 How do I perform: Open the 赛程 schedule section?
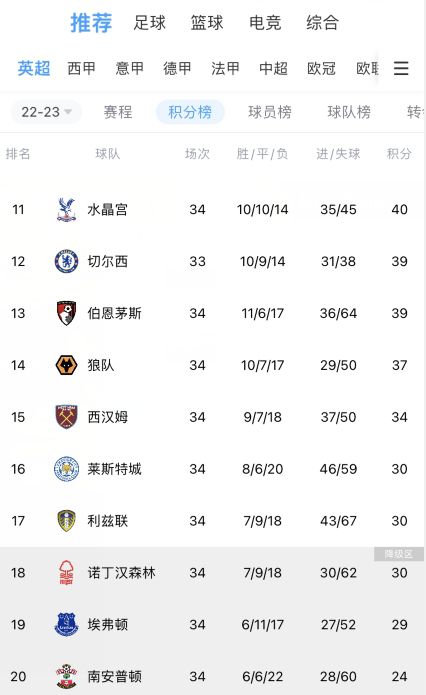pyautogui.click(x=118, y=112)
